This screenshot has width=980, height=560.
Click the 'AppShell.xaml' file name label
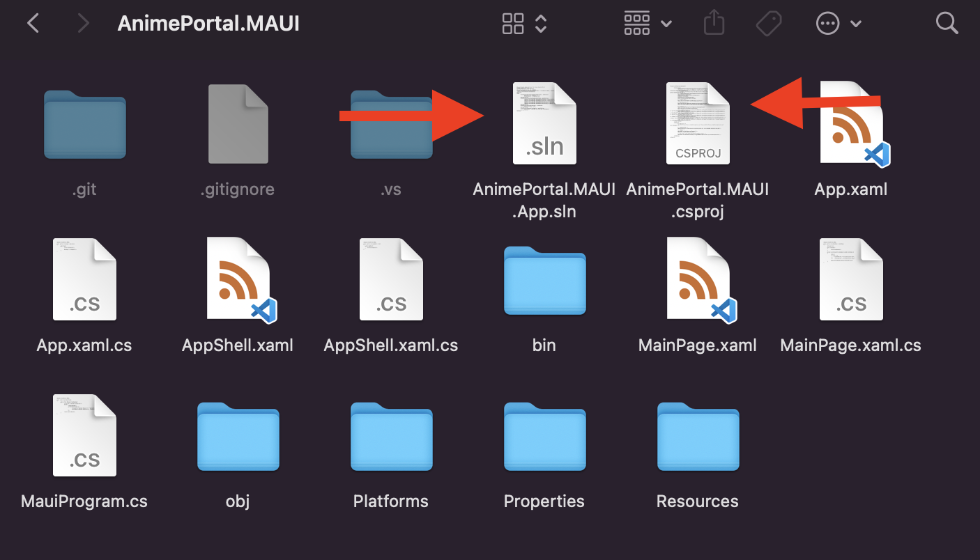click(x=238, y=345)
